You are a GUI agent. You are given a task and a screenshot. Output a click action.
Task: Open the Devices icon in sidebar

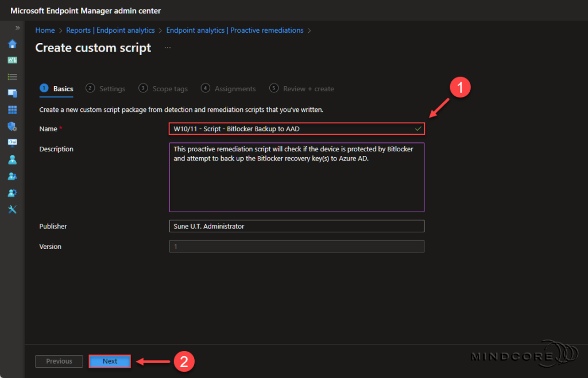pos(11,93)
